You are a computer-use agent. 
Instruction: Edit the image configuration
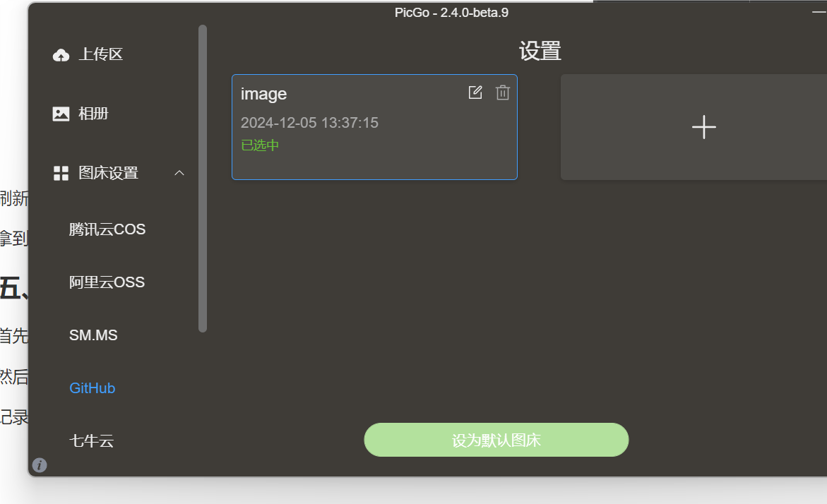point(475,92)
